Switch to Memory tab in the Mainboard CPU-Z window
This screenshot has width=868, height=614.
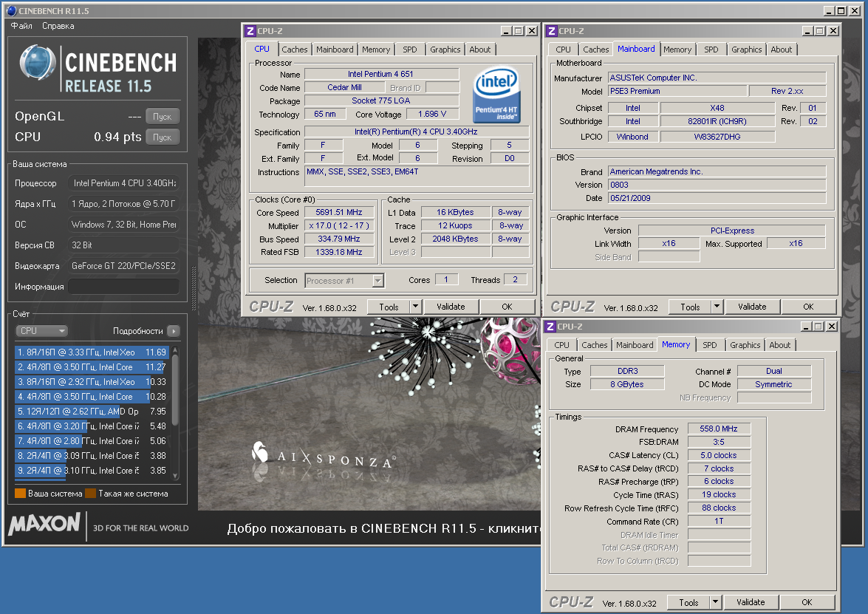[x=677, y=50]
